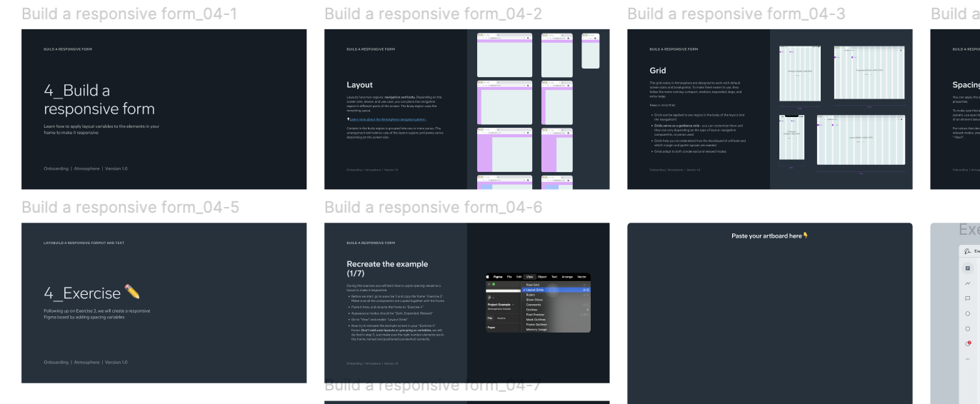Click the Layout slide heading
This screenshot has width=980, height=404.
point(360,85)
